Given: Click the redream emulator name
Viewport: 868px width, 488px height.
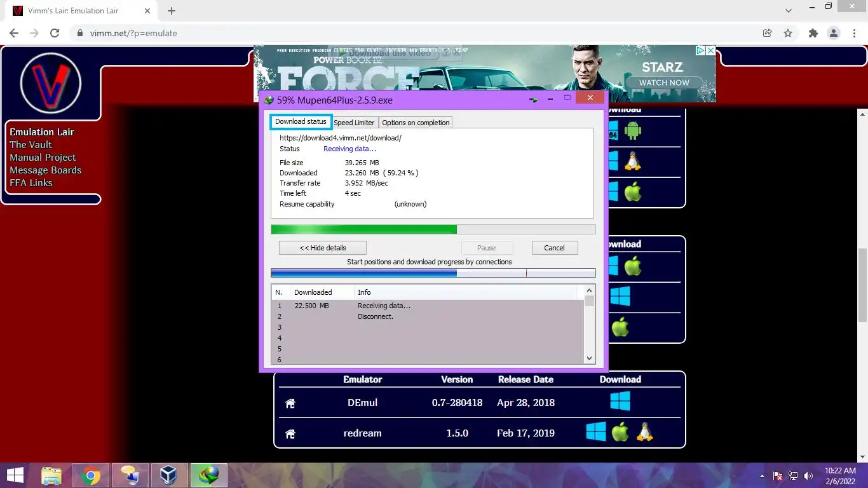Looking at the screenshot, I should coord(362,433).
